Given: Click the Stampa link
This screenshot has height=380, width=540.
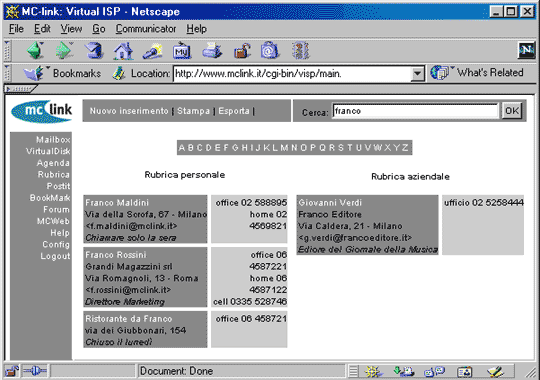Looking at the screenshot, I should click(x=193, y=111).
